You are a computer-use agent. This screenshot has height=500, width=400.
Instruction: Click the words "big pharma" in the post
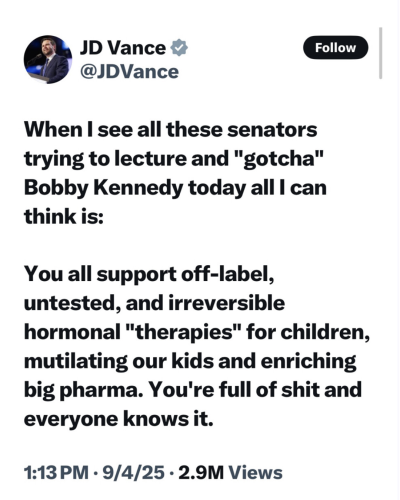point(82,390)
